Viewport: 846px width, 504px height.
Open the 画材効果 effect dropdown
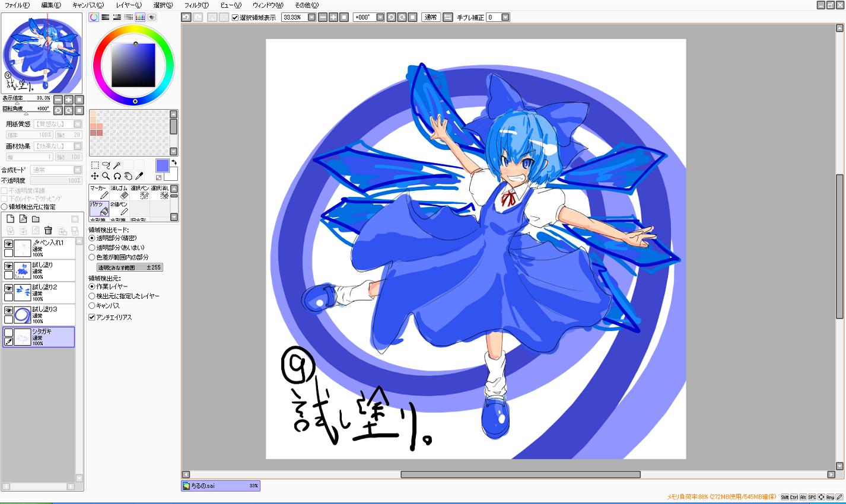click(x=78, y=146)
